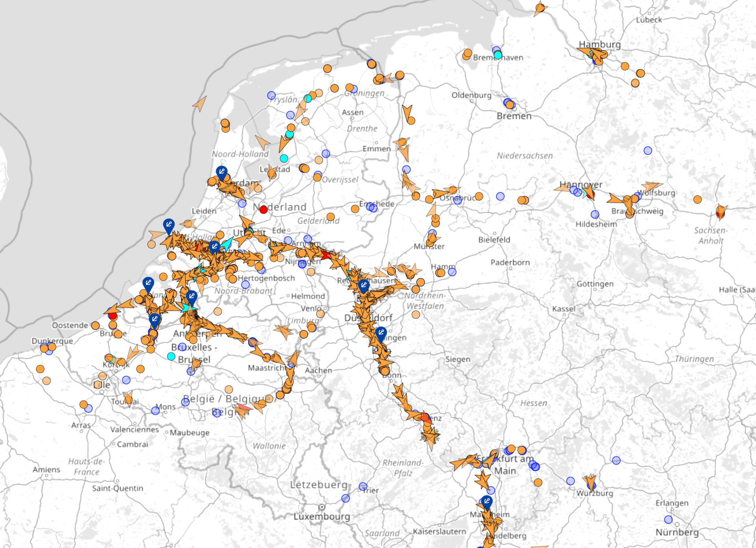Click the anchor pin south of Düsseldorf

pyautogui.click(x=381, y=333)
